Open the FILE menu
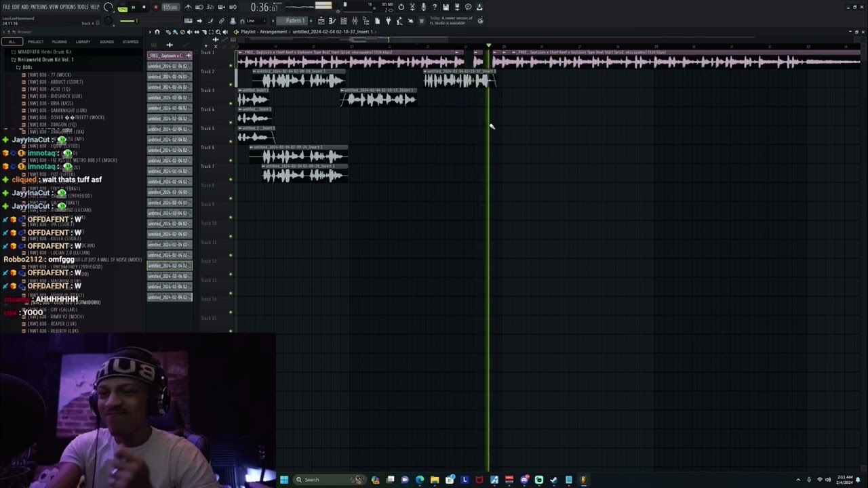This screenshot has width=868, height=488. pos(6,7)
